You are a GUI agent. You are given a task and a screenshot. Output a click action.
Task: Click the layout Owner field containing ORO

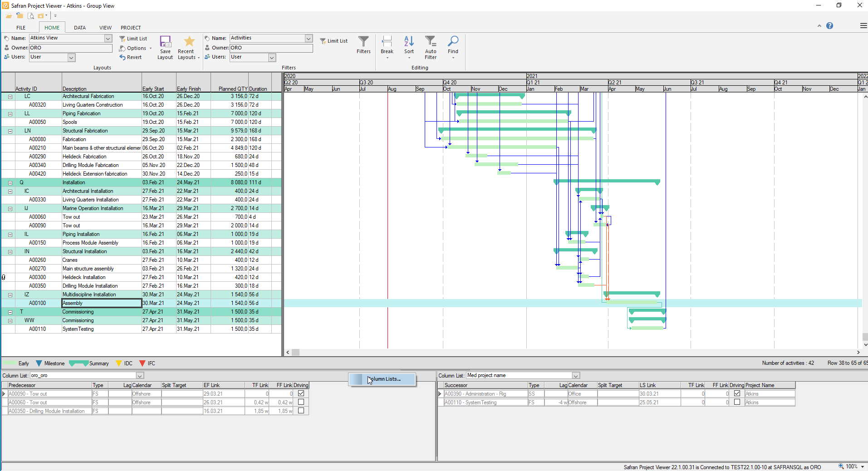tap(71, 48)
